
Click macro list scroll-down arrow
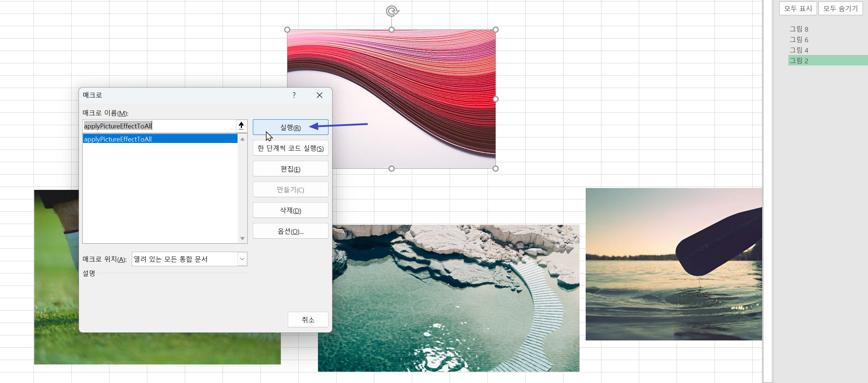tap(242, 239)
